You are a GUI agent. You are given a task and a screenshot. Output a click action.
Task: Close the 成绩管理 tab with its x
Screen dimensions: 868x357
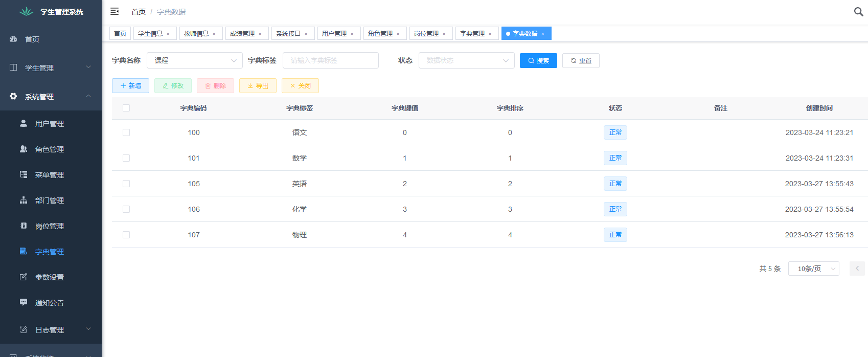point(260,34)
